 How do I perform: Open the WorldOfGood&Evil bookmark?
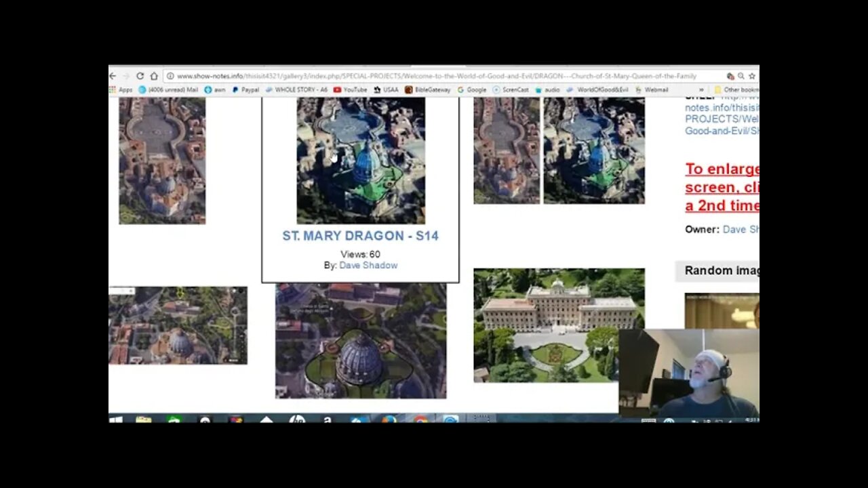pos(597,89)
